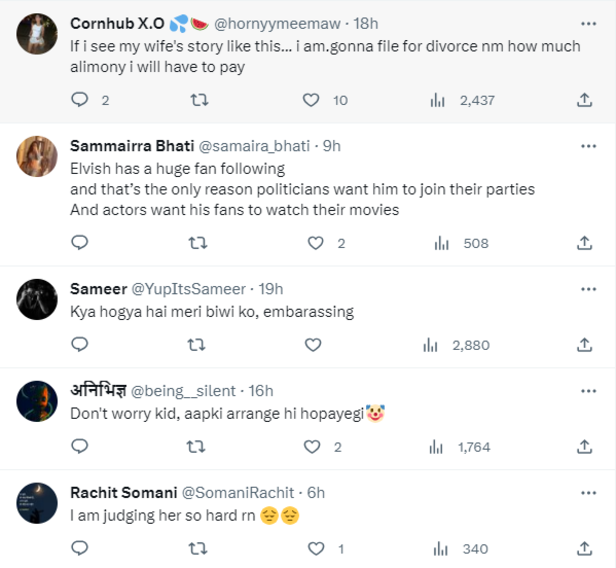Reply to Sameer's tweet
616x568 pixels.
(81, 345)
